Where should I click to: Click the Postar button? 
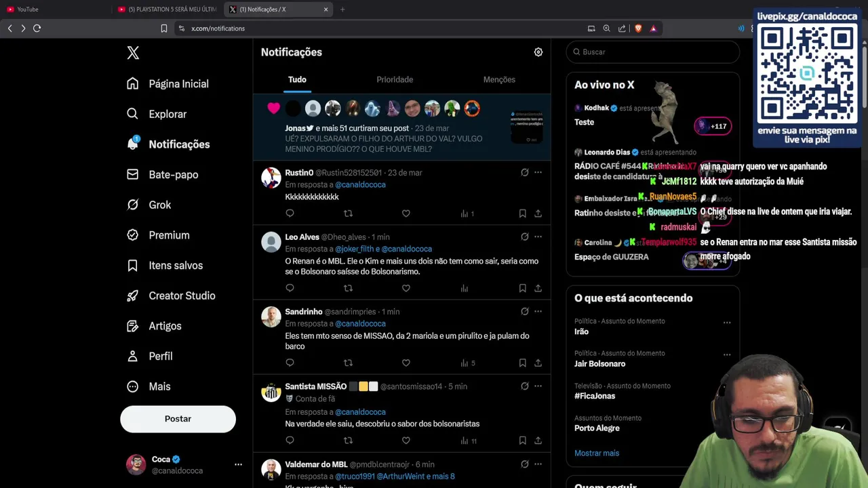click(x=178, y=419)
